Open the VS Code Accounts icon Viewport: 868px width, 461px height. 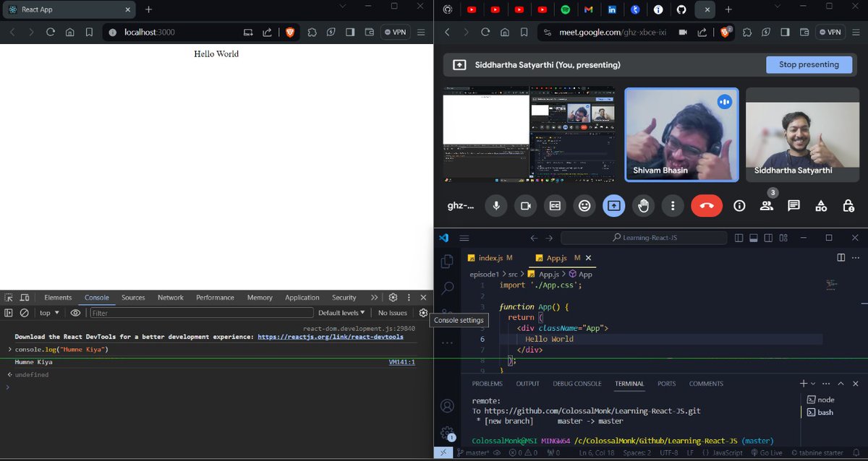tap(447, 405)
